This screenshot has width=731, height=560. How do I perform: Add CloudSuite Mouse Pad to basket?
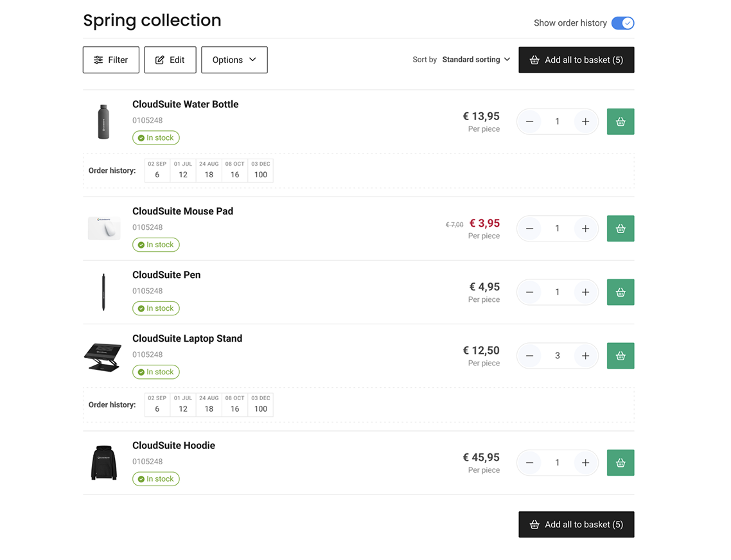620,229
